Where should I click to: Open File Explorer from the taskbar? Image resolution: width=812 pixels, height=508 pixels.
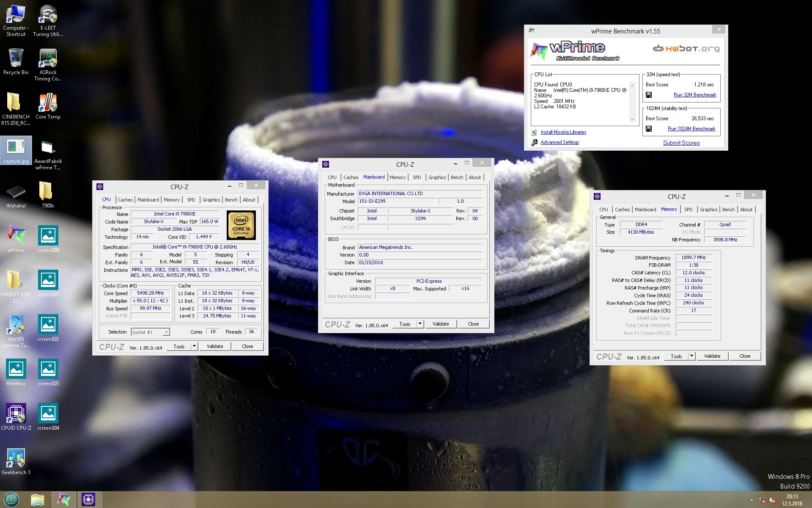[x=38, y=500]
